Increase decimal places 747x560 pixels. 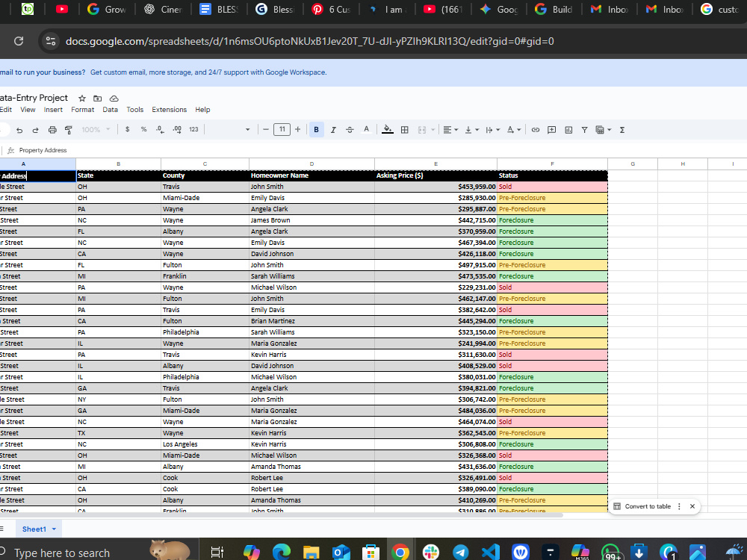pos(177,129)
